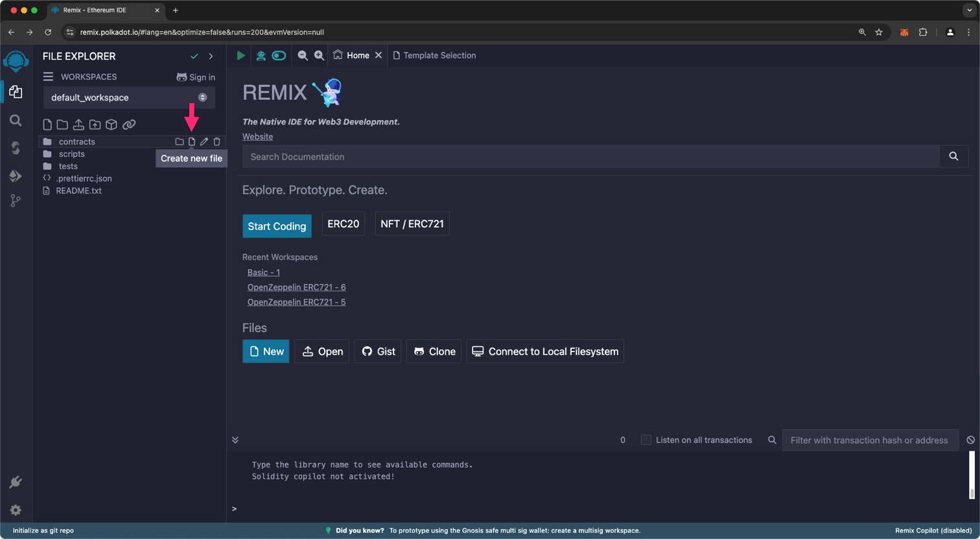
Task: Click Initialize as git repo in status bar
Action: 43,531
